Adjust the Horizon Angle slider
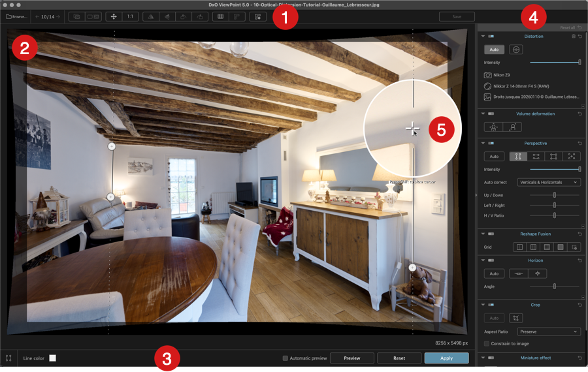This screenshot has width=588, height=372. tap(555, 287)
